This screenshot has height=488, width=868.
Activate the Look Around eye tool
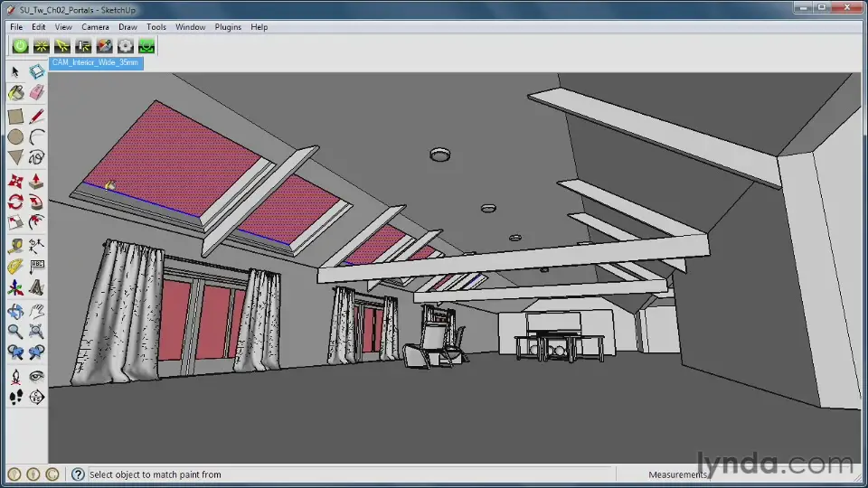click(36, 377)
